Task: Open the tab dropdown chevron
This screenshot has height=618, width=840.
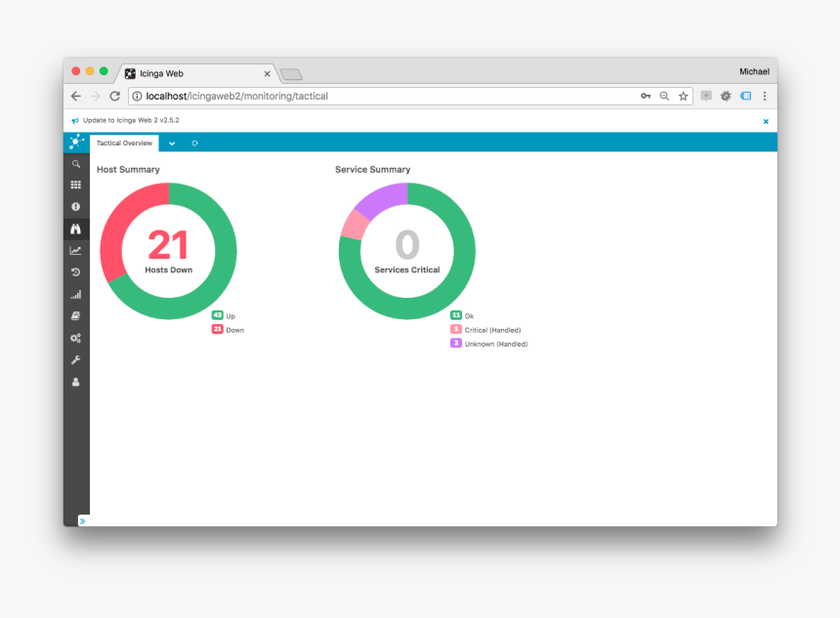Action: click(172, 144)
